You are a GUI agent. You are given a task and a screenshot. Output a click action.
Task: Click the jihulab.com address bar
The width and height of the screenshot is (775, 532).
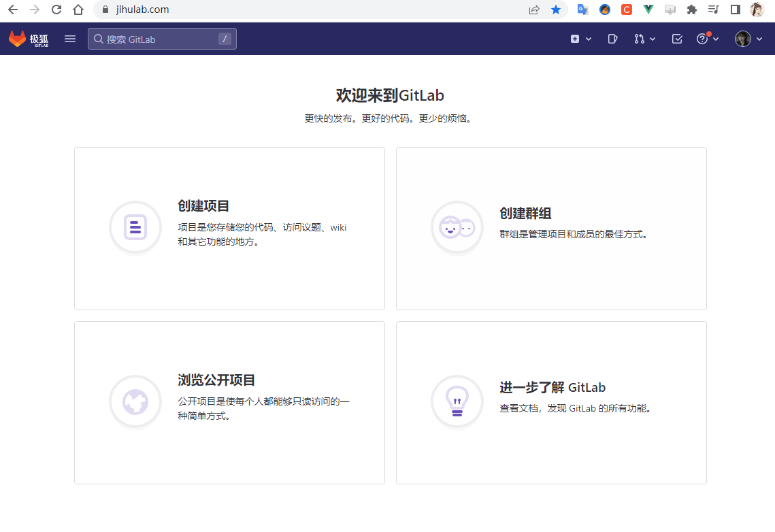point(316,10)
